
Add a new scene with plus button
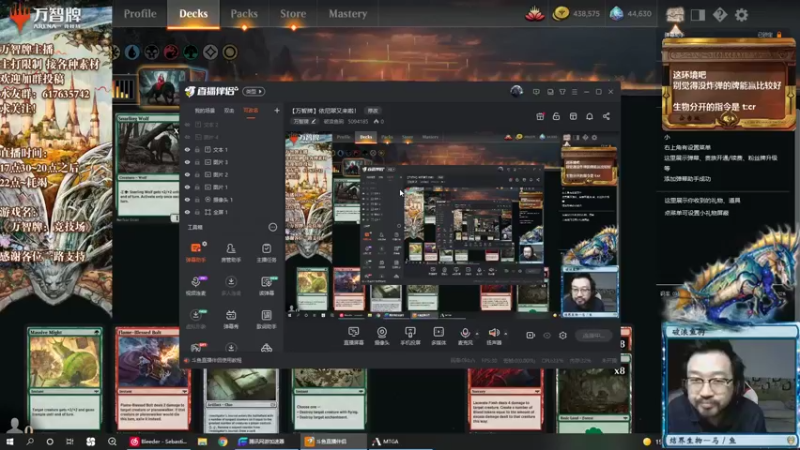click(x=277, y=110)
